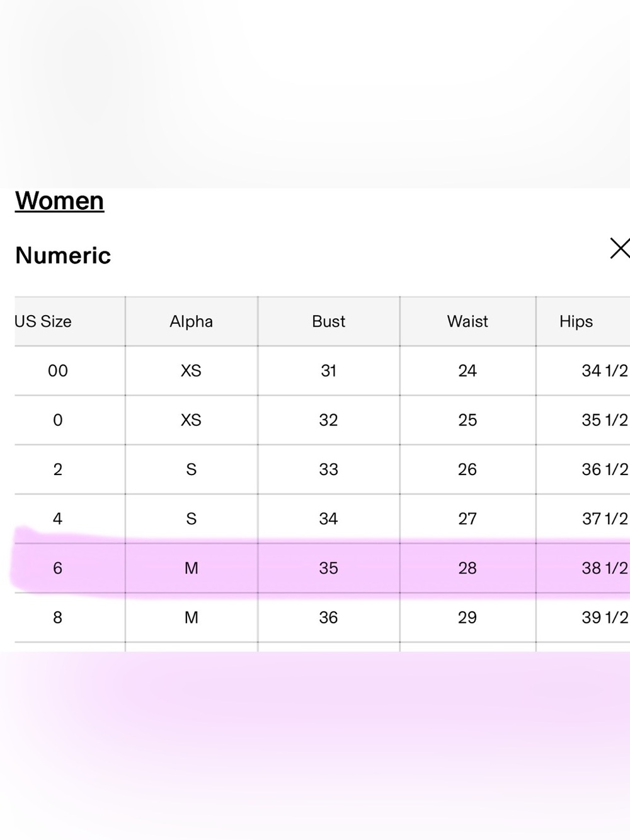
Task: Click the Waist column header
Action: (x=467, y=321)
